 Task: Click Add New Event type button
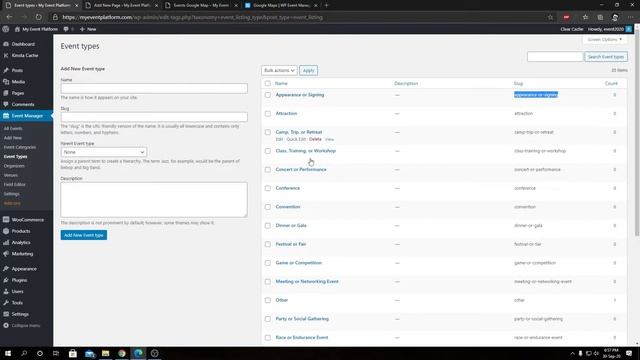click(84, 235)
